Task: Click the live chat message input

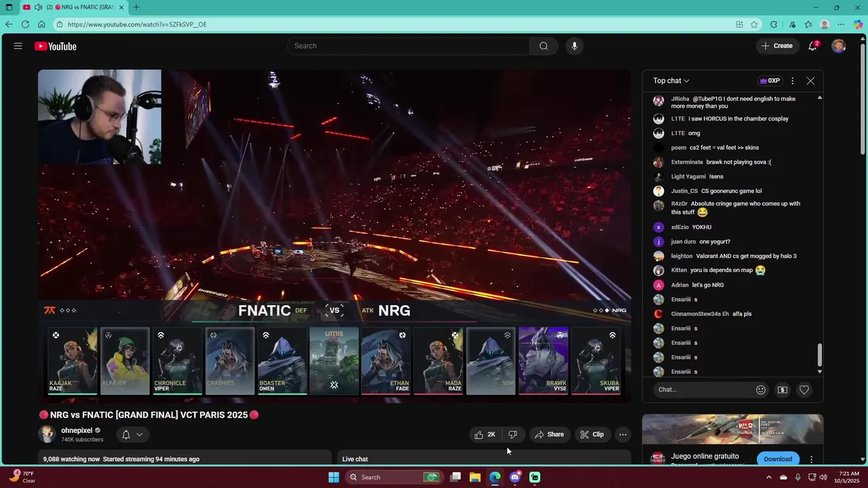Action: (702, 390)
